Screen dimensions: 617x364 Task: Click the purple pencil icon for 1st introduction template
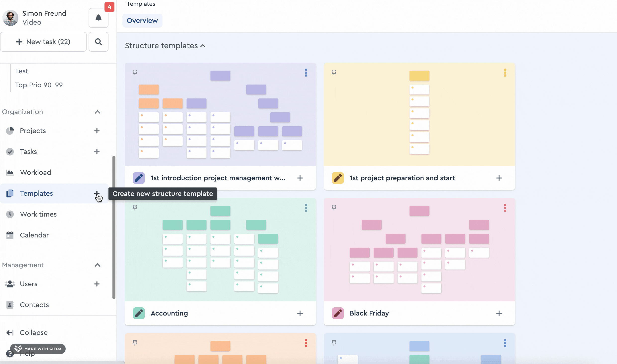pyautogui.click(x=139, y=178)
